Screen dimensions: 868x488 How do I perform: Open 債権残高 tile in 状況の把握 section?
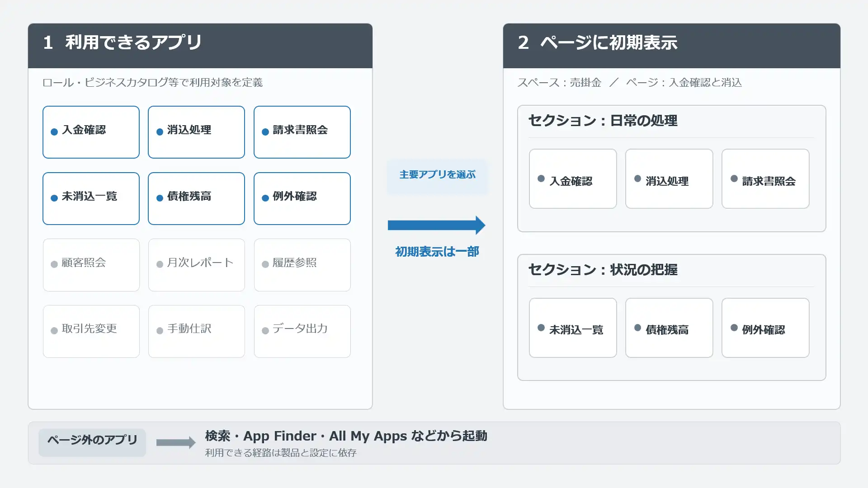point(669,328)
